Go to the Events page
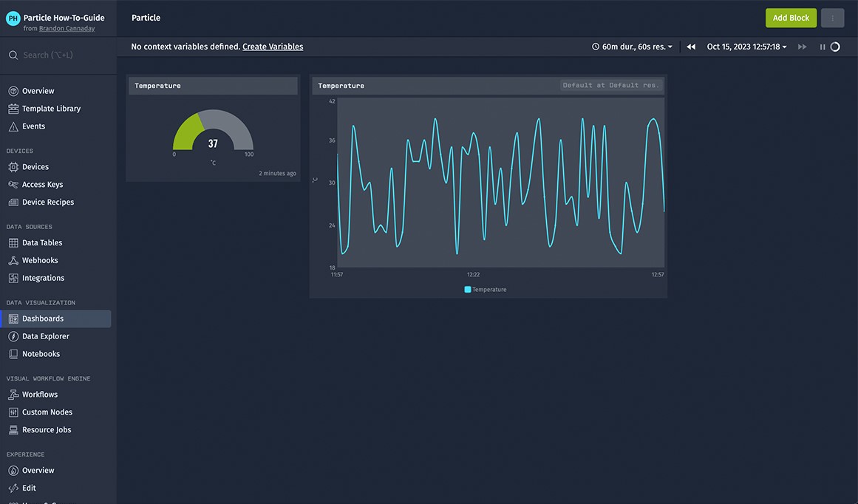This screenshot has height=504, width=858. (x=33, y=126)
